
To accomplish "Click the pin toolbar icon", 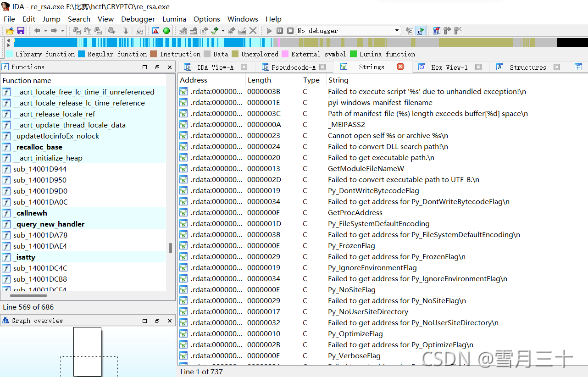I will tap(231, 31).
